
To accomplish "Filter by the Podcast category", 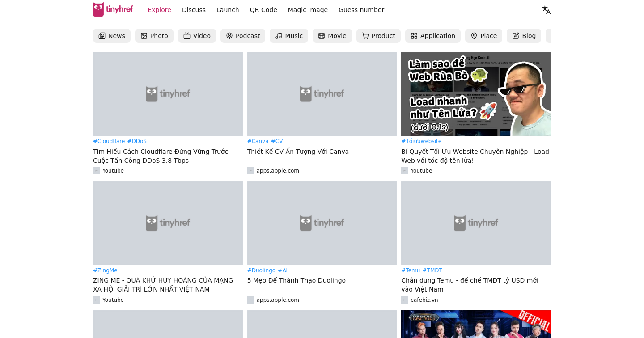I will point(243,36).
